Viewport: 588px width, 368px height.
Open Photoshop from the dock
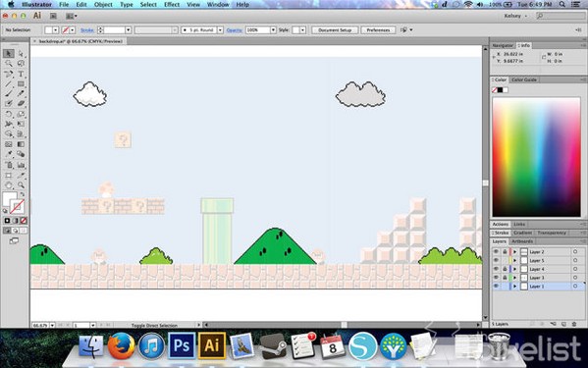[x=182, y=345]
